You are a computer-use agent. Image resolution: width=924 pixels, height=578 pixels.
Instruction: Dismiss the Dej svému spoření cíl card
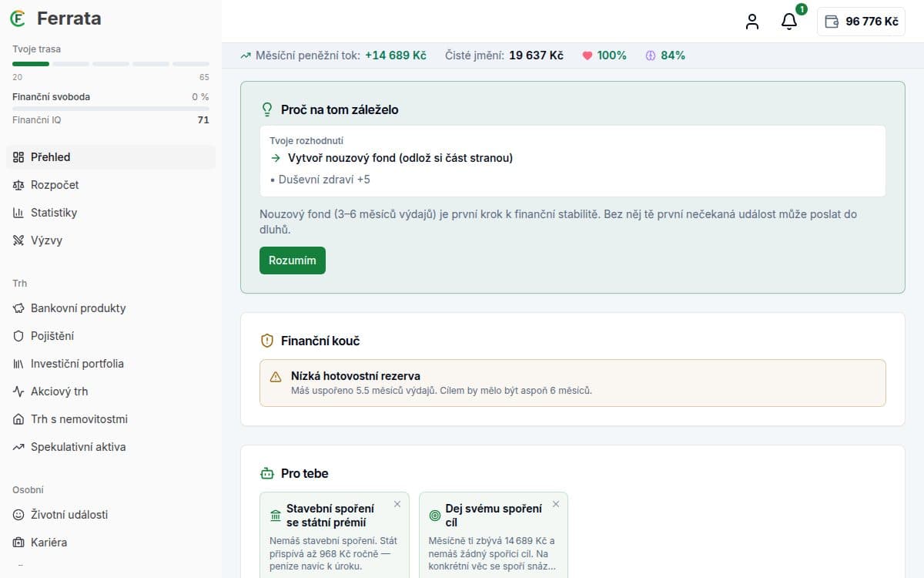coord(556,504)
